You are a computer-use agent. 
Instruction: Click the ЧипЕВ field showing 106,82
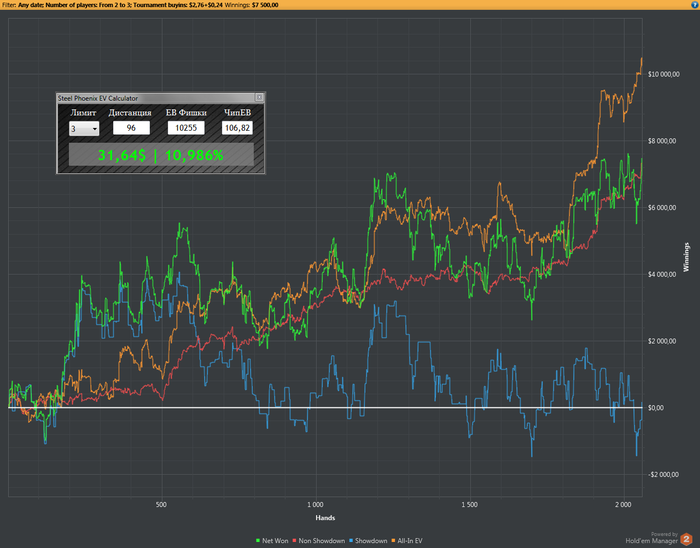[x=237, y=128]
